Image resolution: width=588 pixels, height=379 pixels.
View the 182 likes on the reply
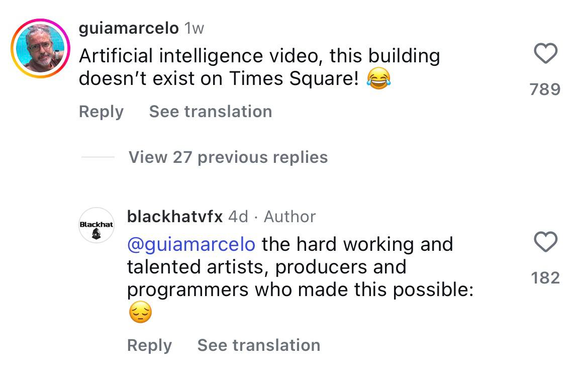point(545,278)
